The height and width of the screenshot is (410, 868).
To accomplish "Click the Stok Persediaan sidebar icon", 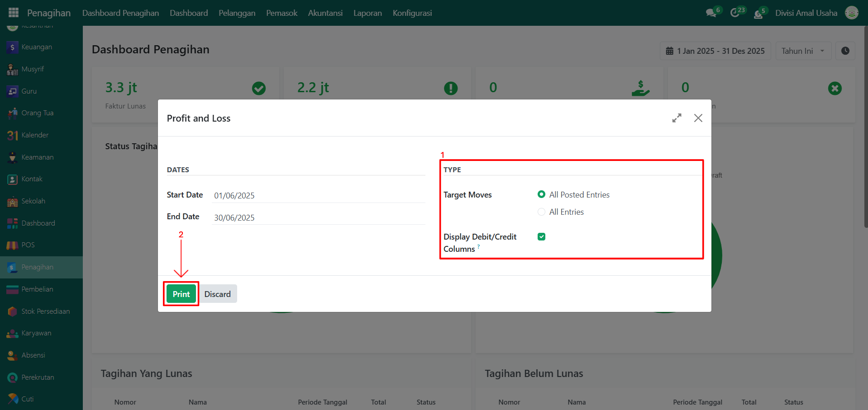I will (12, 311).
